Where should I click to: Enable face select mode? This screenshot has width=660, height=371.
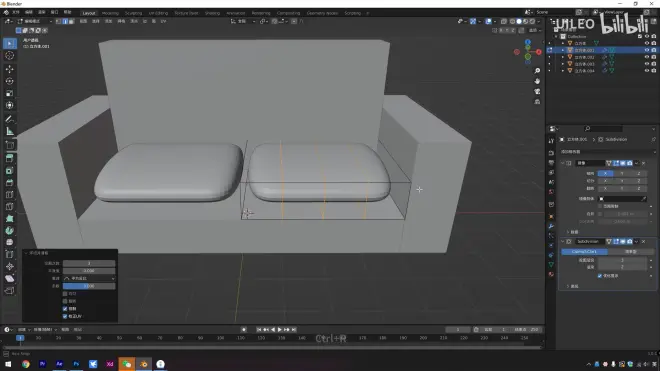[x=71, y=21]
